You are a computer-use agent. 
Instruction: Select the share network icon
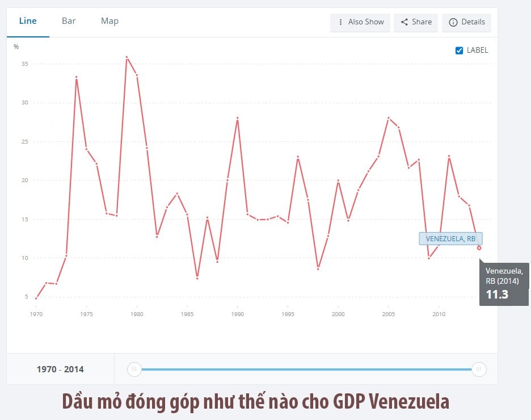[x=404, y=22]
